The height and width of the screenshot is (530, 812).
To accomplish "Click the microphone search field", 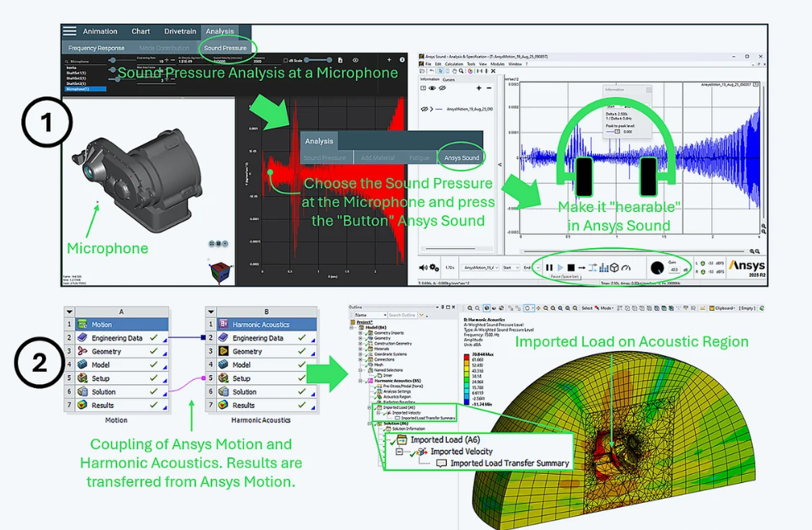I will pos(86,61).
